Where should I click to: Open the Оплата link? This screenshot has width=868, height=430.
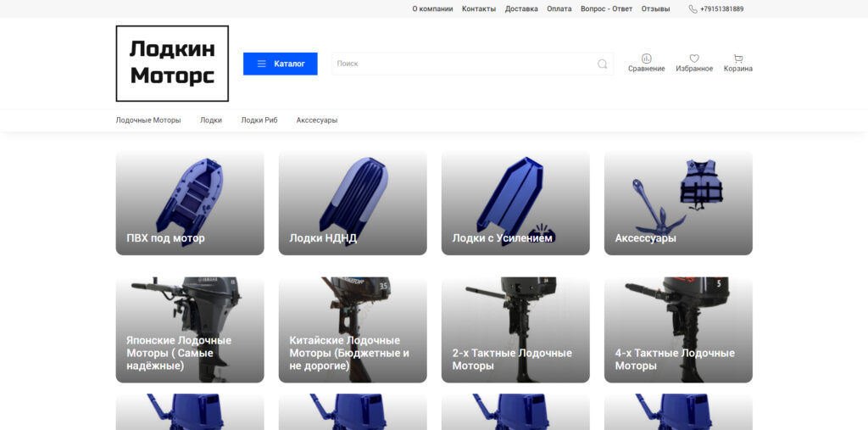[x=559, y=8]
